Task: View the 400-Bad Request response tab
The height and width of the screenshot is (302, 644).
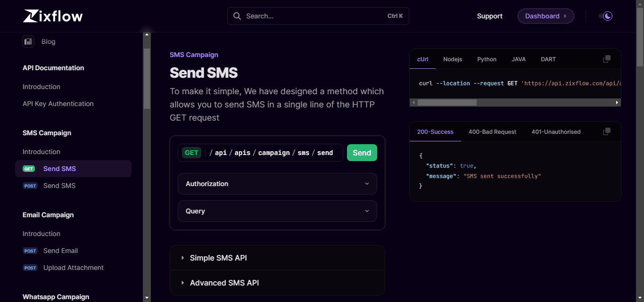Action: 492,132
